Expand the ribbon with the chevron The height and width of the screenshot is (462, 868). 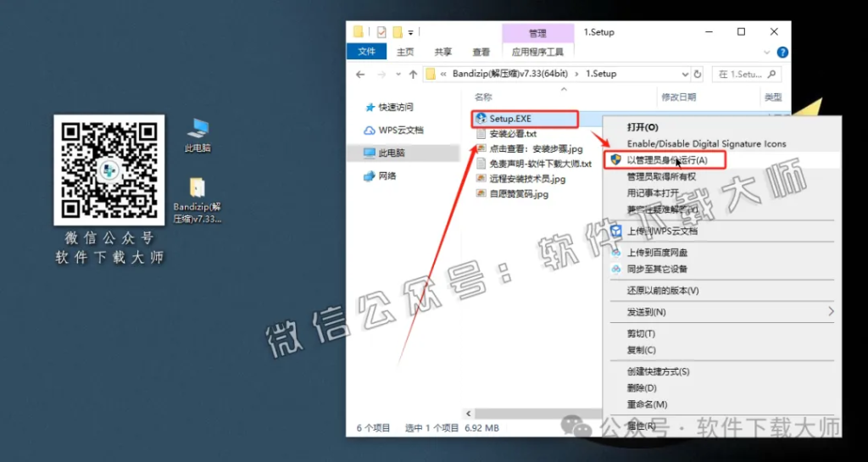pos(766,53)
